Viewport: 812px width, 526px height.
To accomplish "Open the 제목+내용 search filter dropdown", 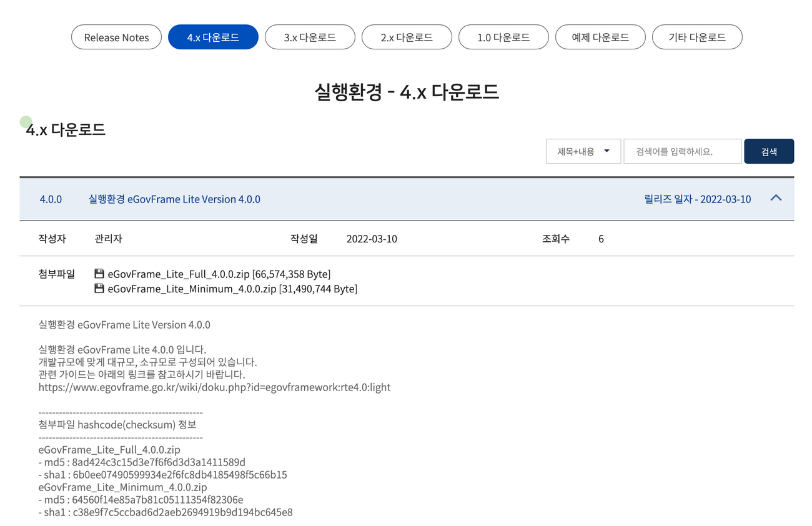I will pos(583,151).
